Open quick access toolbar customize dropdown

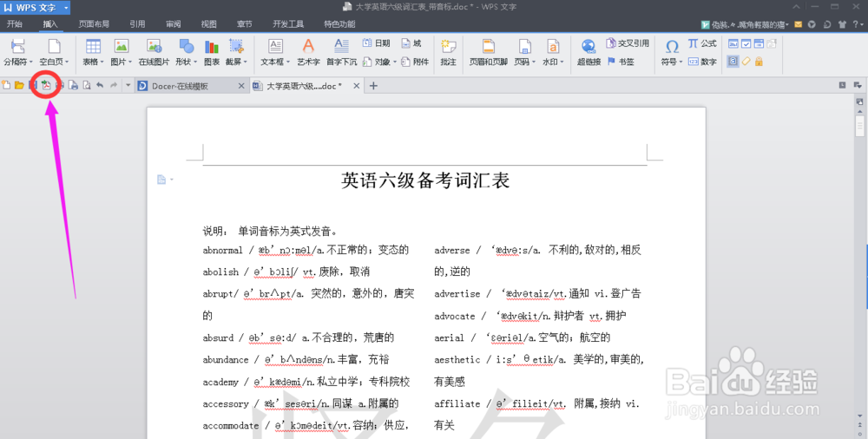[x=128, y=85]
